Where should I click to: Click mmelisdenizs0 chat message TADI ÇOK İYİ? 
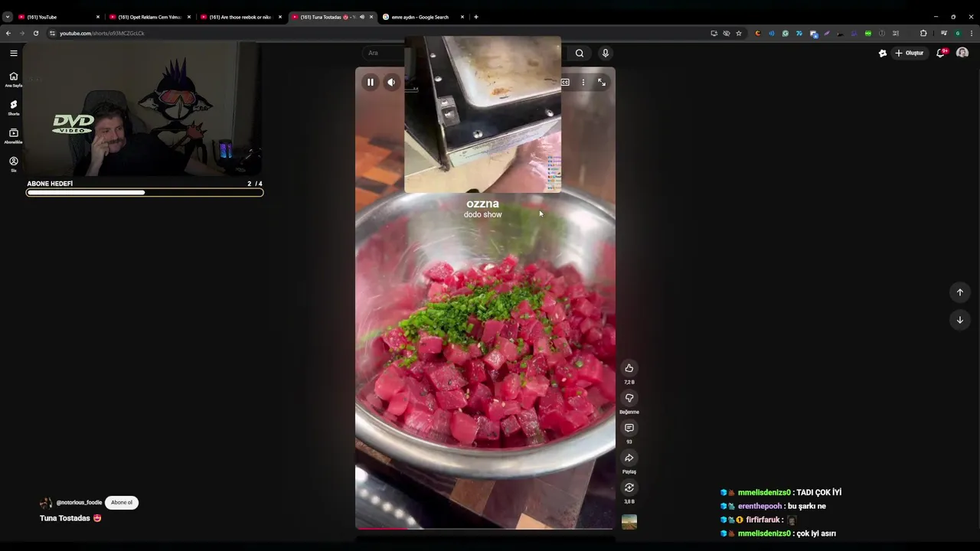coord(782,492)
